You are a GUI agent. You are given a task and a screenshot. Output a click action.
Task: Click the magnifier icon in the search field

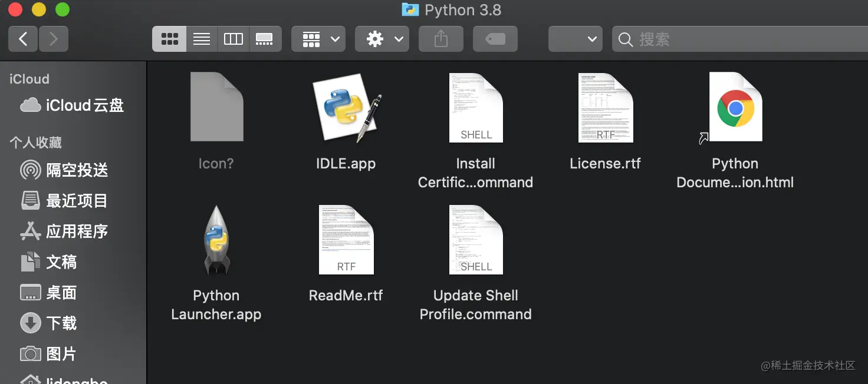click(x=625, y=39)
